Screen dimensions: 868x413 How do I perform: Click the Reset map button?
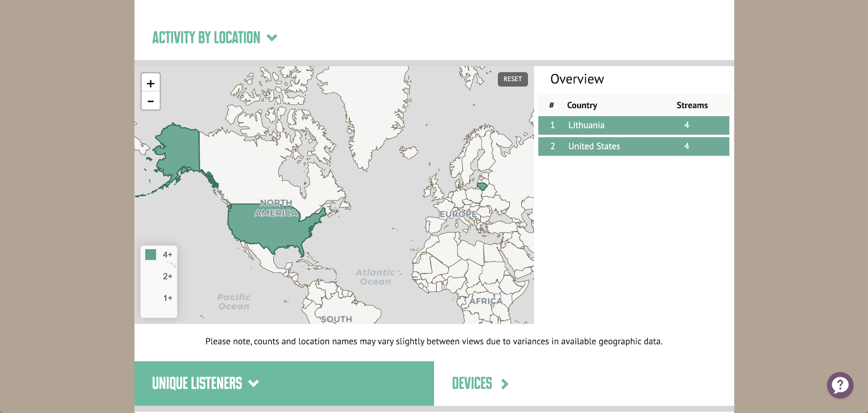(x=512, y=79)
